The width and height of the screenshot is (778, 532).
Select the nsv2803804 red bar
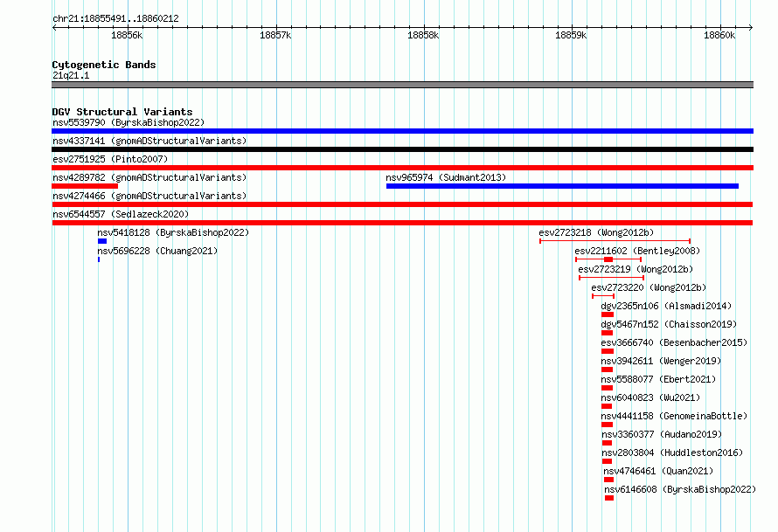coord(608,461)
